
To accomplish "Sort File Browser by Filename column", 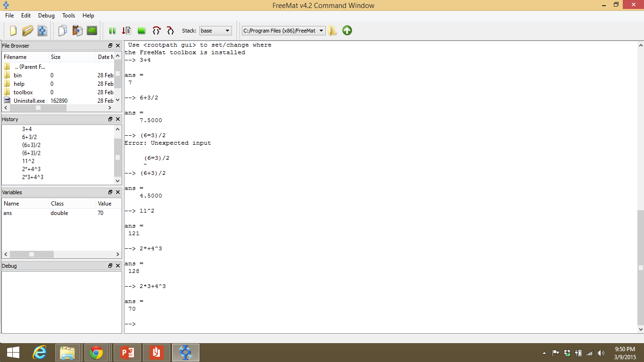I will (25, 57).
